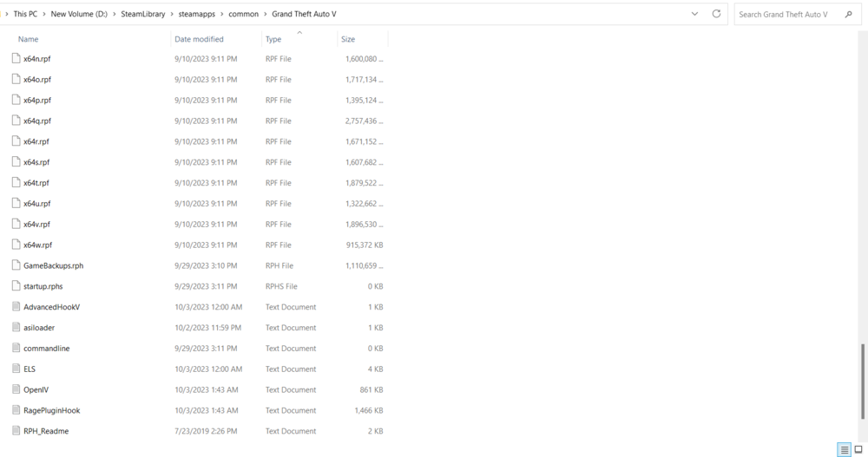Expand the chevron after SteamLibrary
Viewport: 868px width, 457px height.
click(172, 14)
